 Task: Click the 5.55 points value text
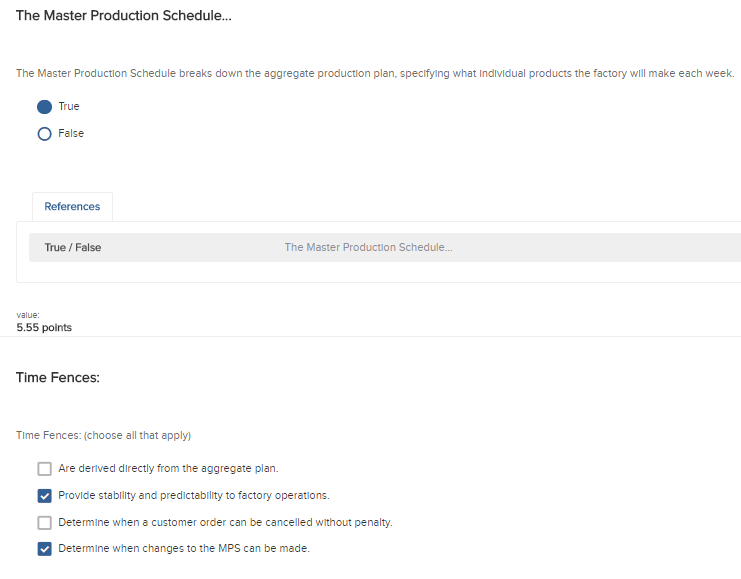[x=44, y=328]
